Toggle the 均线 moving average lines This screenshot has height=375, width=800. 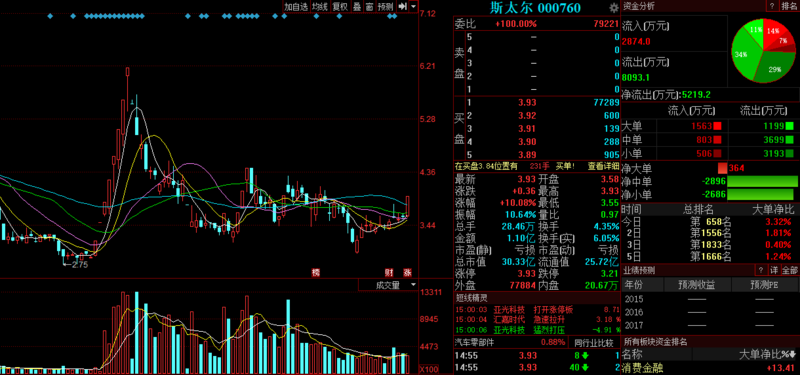[320, 7]
